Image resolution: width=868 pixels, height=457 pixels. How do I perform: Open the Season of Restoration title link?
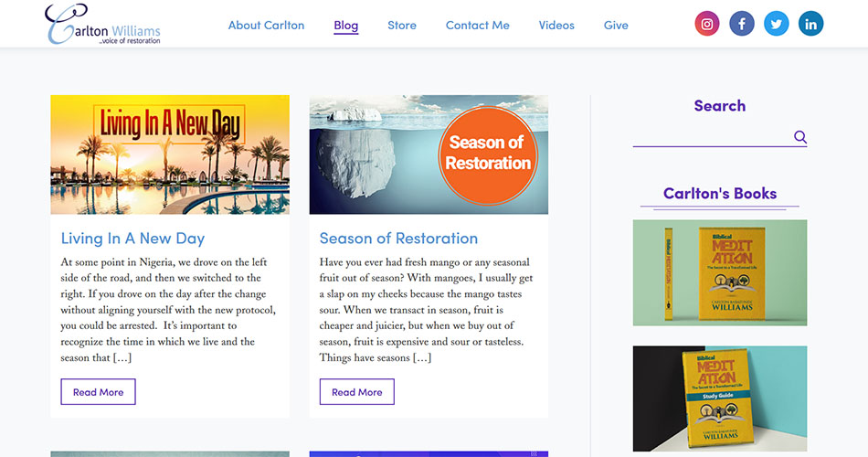click(x=398, y=239)
